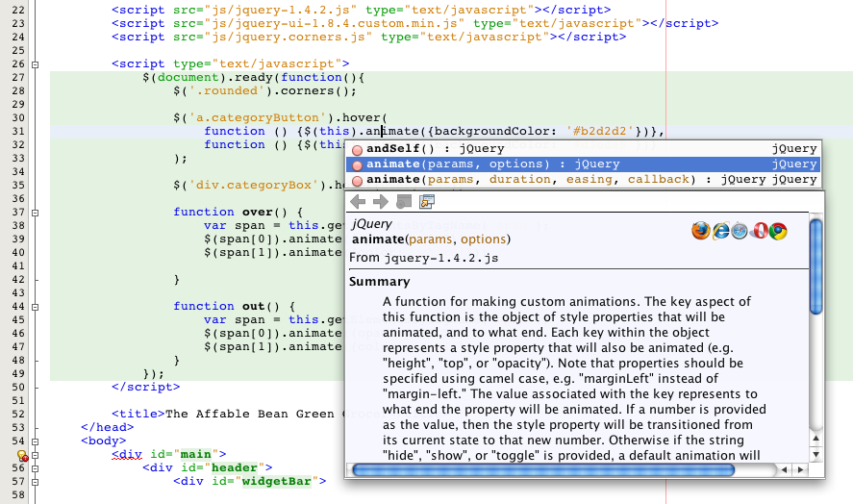853x504 pixels.
Task: Click the Opera browser compatibility icon
Action: (x=759, y=231)
